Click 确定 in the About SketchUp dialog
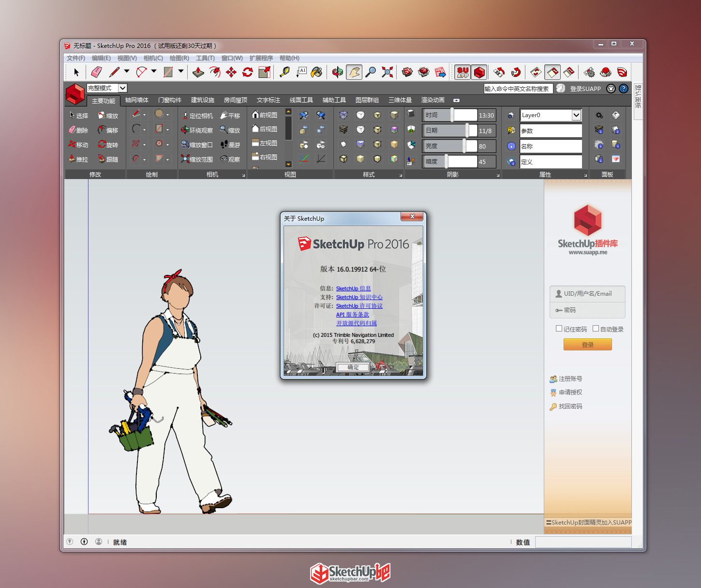Screen dimensions: 701x588 (x=353, y=367)
